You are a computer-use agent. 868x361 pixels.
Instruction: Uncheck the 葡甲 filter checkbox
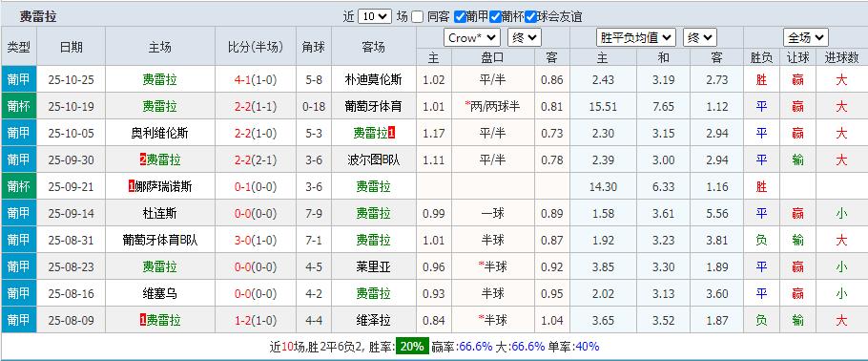pos(460,16)
